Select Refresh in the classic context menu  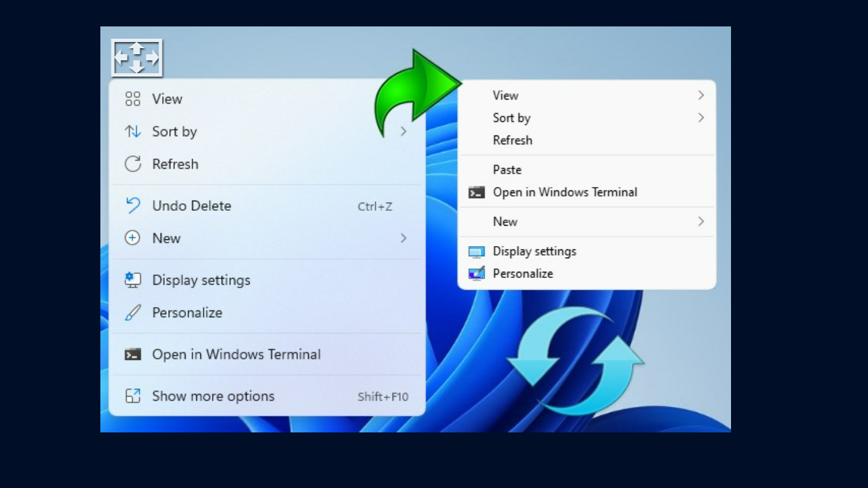pos(587,140)
